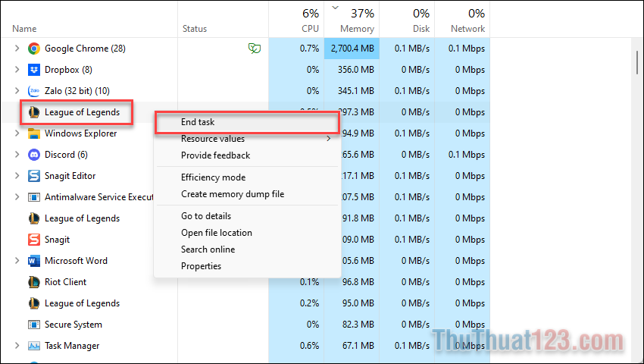Click the Discord app icon
This screenshot has width=644, height=364.
coord(34,155)
